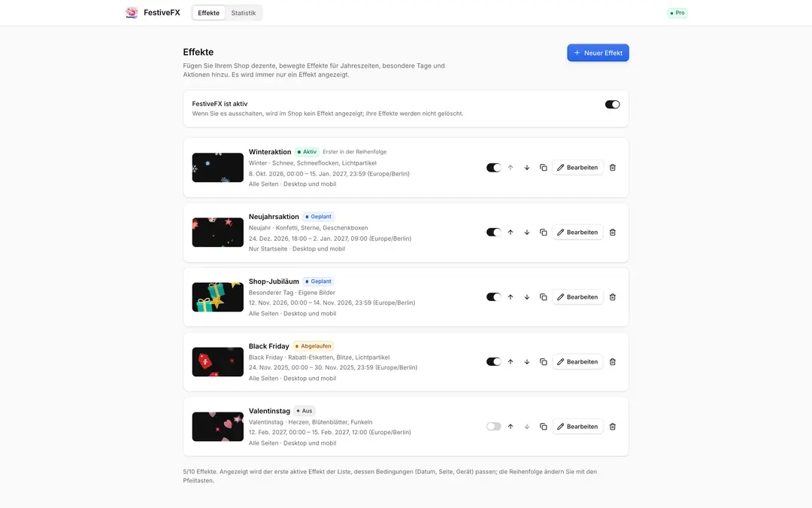Disable the Neujahrsaktion effect toggle
Viewport: 812px width, 508px height.
coord(493,233)
